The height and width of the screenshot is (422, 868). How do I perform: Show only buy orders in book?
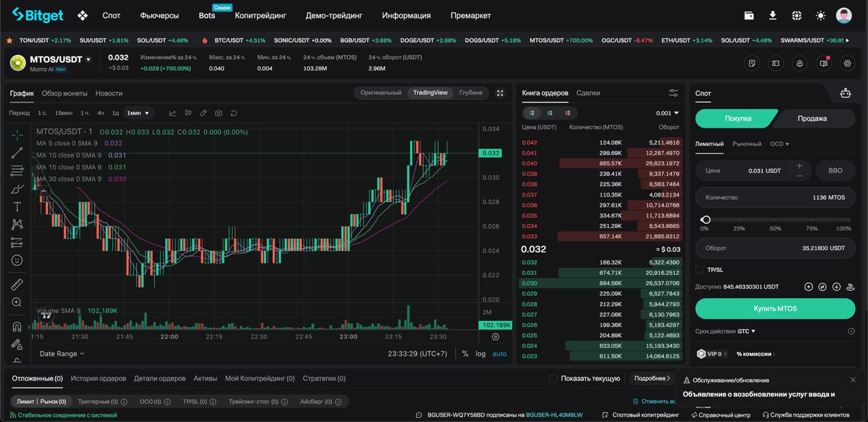click(550, 113)
